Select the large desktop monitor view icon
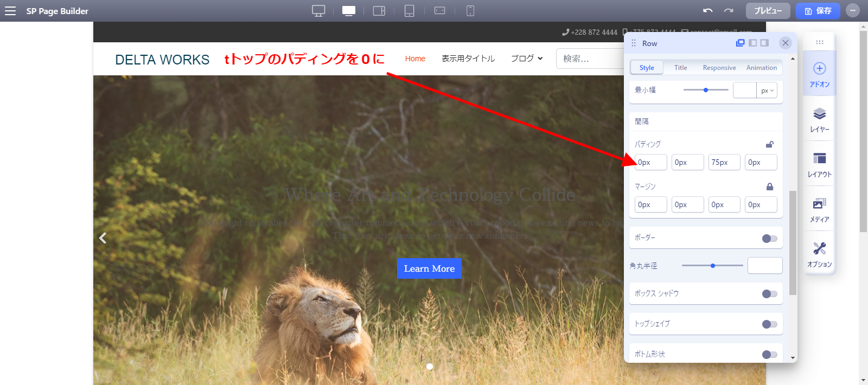The height and width of the screenshot is (385, 868). [318, 11]
